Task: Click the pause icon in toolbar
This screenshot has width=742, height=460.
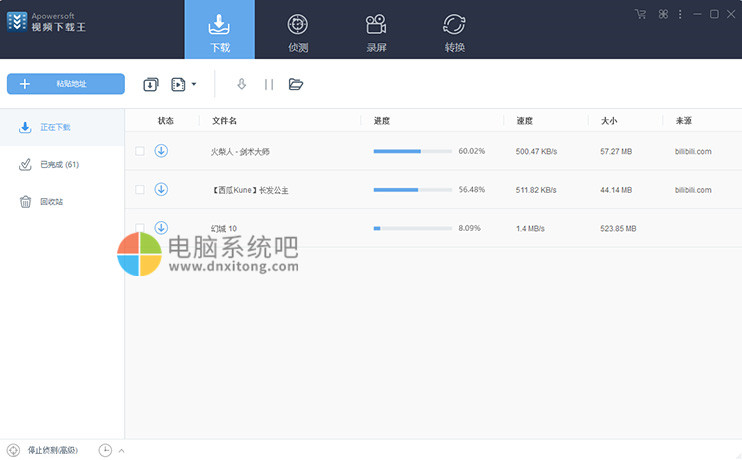Action: (269, 84)
